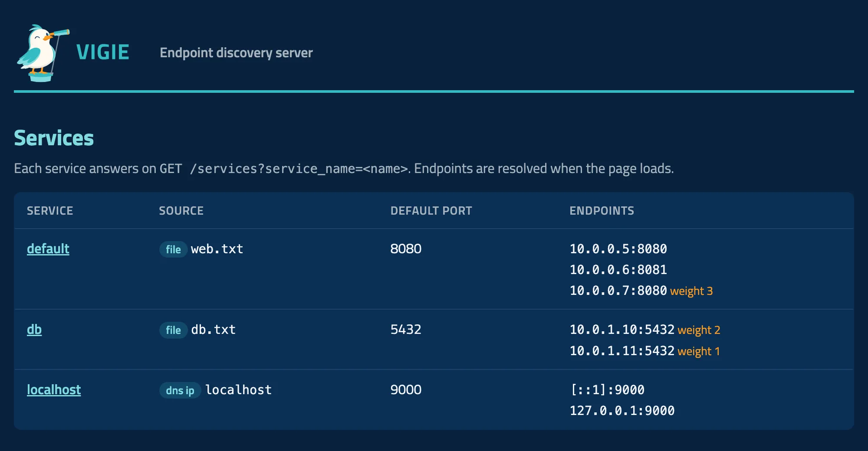Open the default service link
This screenshot has width=868, height=451.
pyautogui.click(x=48, y=249)
